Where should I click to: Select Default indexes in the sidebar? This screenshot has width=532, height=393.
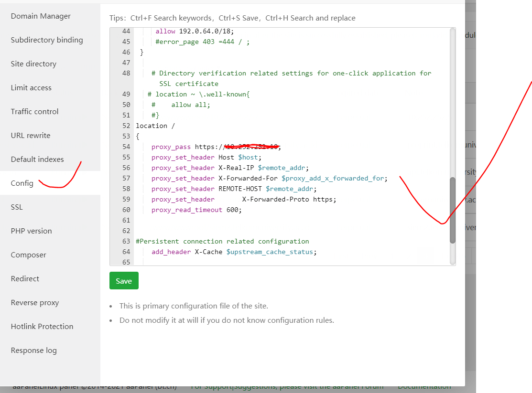[37, 159]
